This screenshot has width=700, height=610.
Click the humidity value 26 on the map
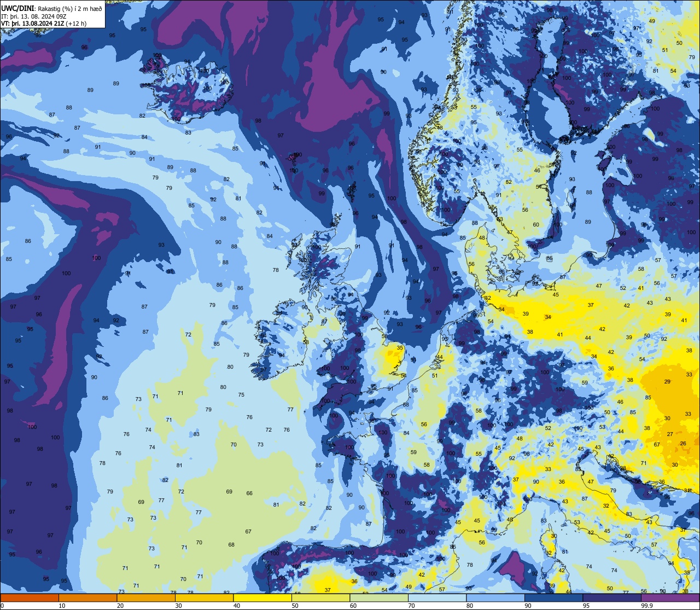point(682,443)
